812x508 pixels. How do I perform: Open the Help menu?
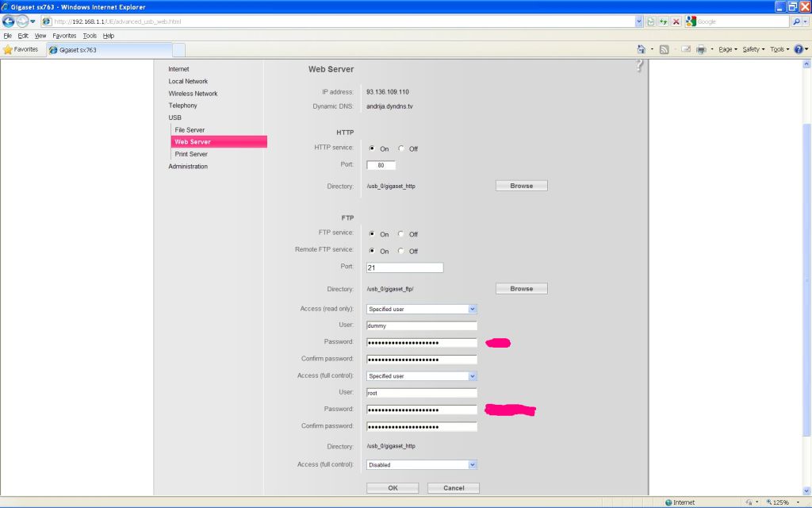(x=108, y=36)
